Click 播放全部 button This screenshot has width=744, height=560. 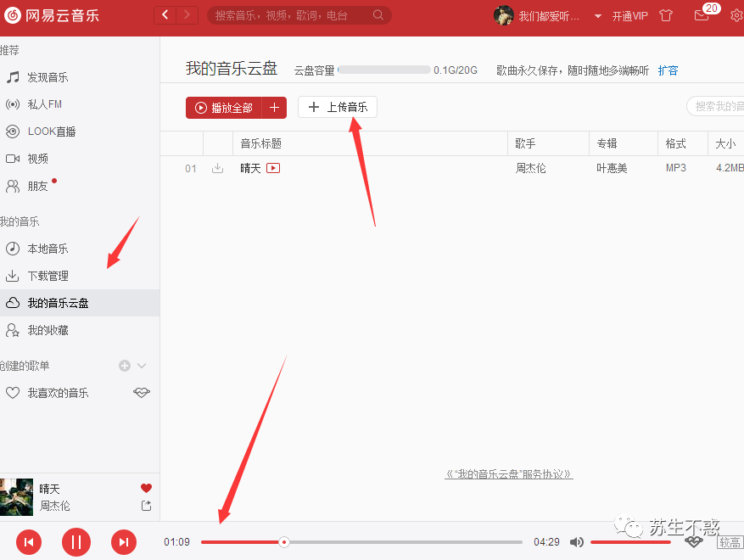[x=223, y=108]
